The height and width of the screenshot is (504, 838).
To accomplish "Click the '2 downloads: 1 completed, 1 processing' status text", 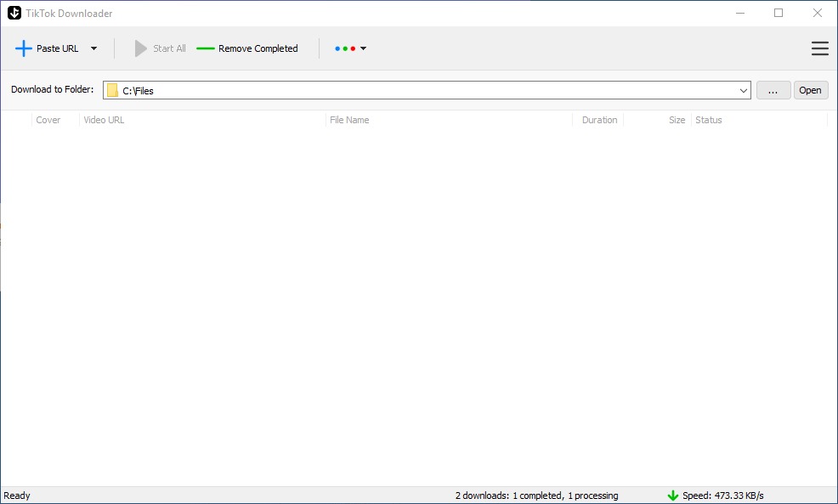I will pos(536,496).
